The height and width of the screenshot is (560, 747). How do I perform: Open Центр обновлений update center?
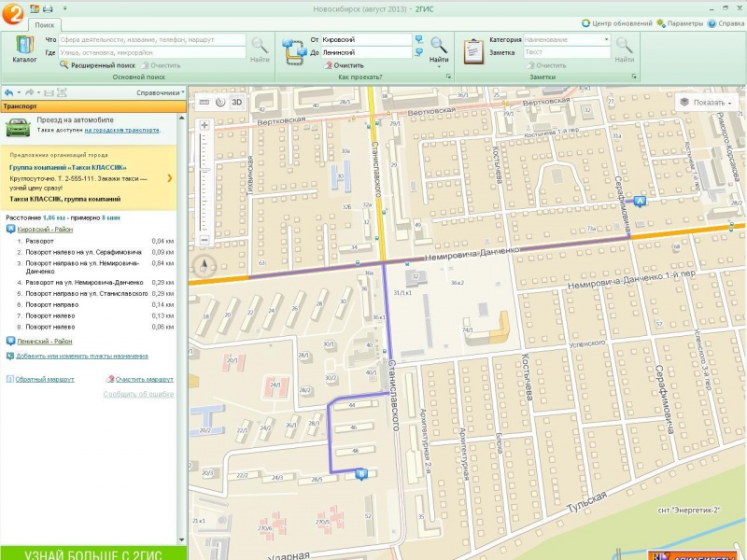[617, 23]
